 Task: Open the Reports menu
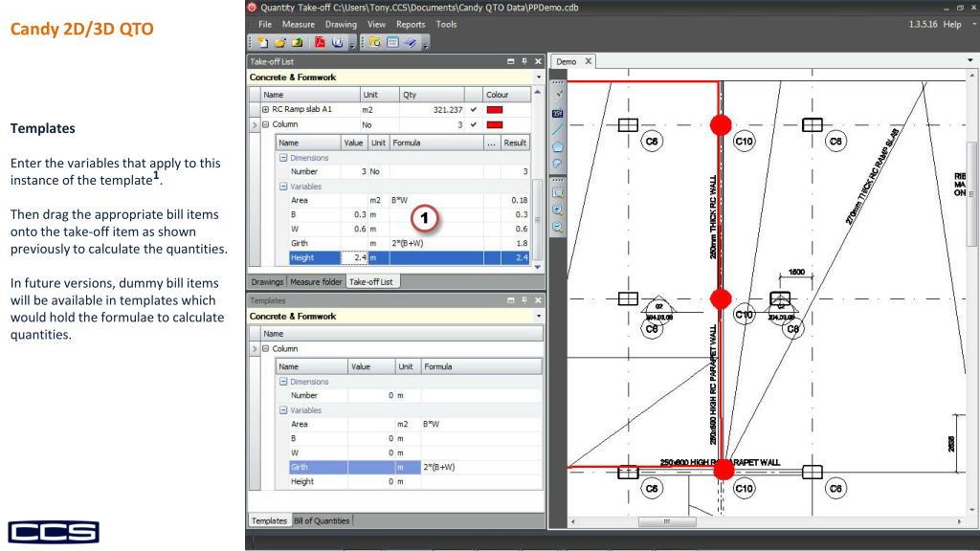click(x=411, y=24)
